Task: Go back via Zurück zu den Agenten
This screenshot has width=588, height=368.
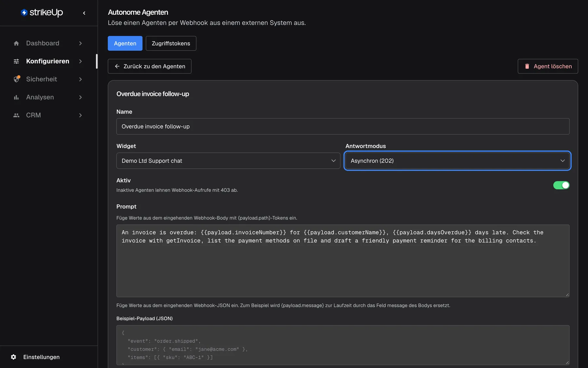Action: 150,66
